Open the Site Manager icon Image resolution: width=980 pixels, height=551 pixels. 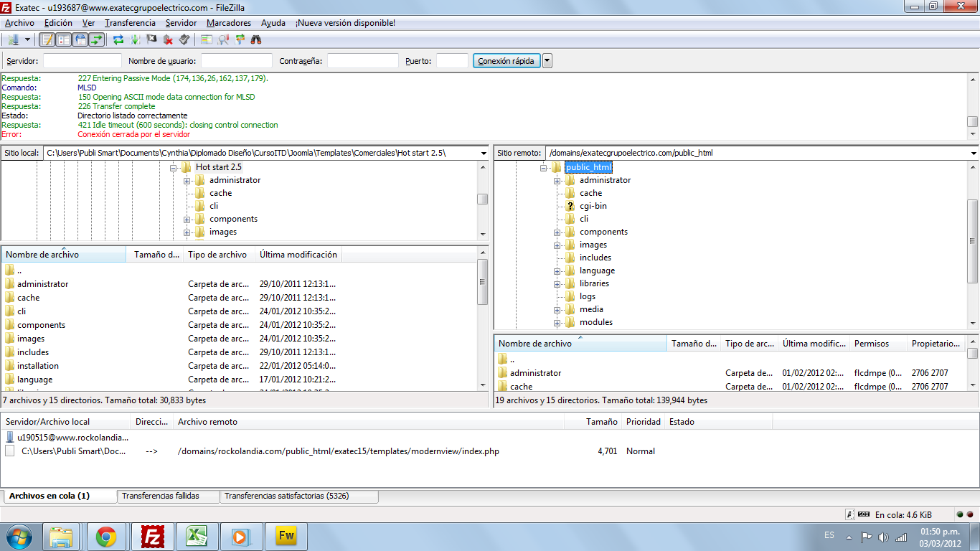pyautogui.click(x=13, y=39)
